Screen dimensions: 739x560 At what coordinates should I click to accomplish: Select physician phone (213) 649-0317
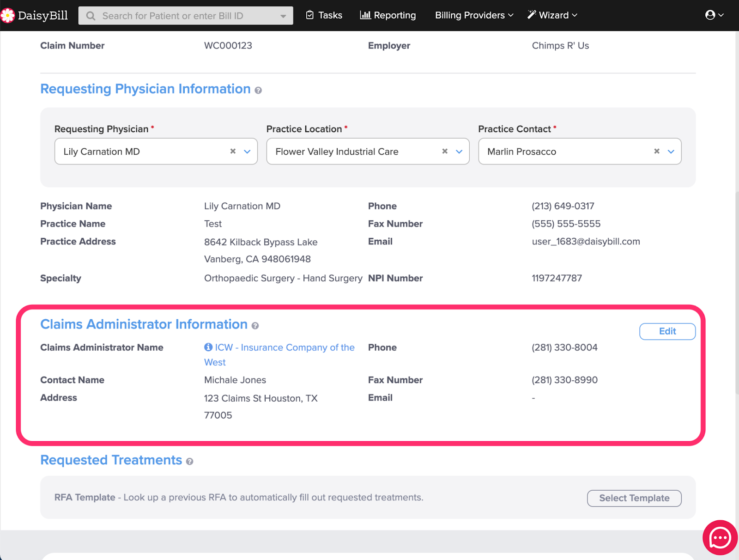pyautogui.click(x=563, y=206)
